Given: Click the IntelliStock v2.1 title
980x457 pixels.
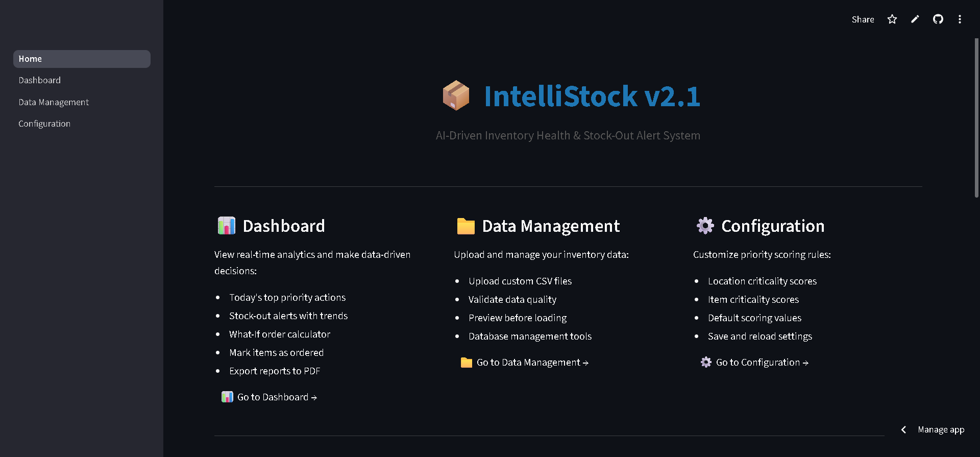Looking at the screenshot, I should tap(592, 96).
